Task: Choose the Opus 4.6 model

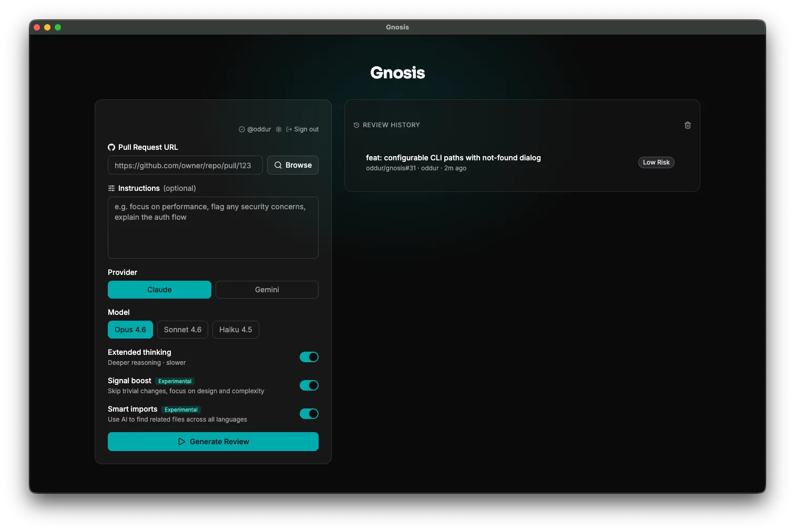Action: click(x=130, y=330)
